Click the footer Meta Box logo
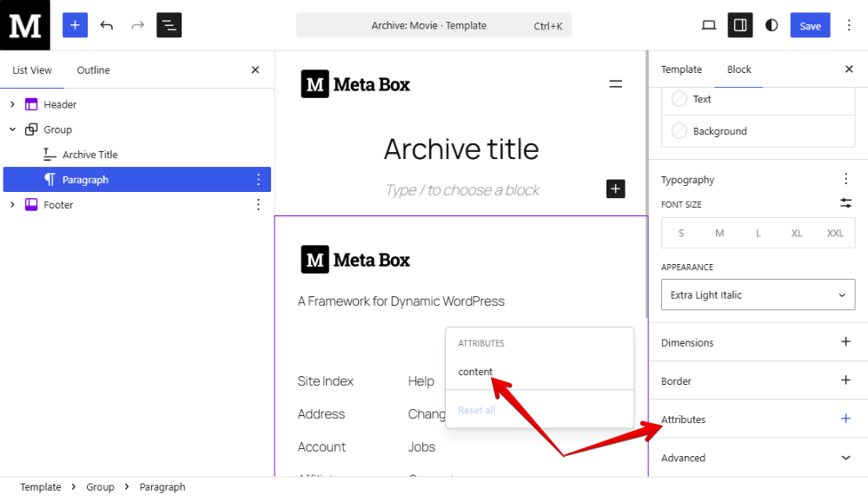The width and height of the screenshot is (868, 496). click(355, 260)
